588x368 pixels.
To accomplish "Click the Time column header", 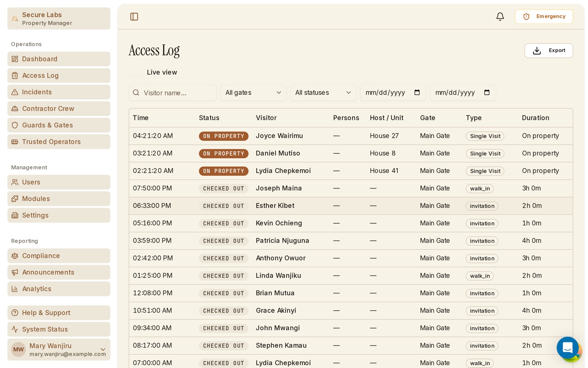I will click(141, 118).
